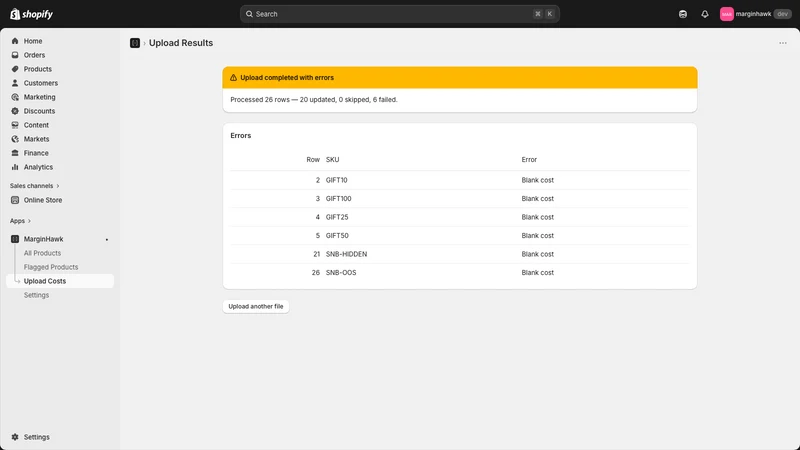
Task: Click the Processed 26 rows summary text
Action: click(314, 99)
